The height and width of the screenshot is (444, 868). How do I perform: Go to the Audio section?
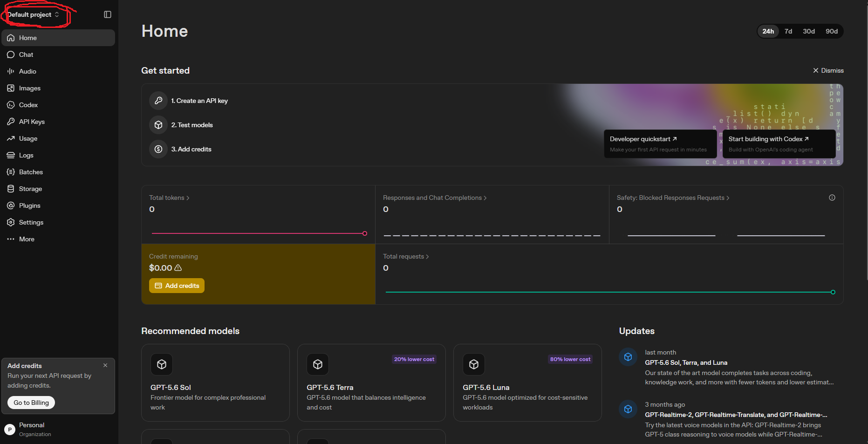[x=58, y=71]
